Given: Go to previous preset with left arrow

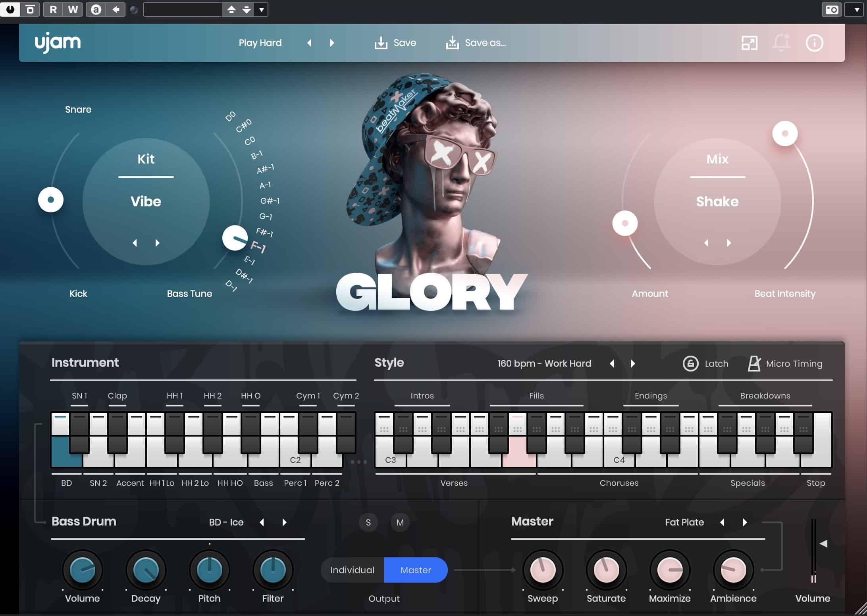Looking at the screenshot, I should pos(309,43).
